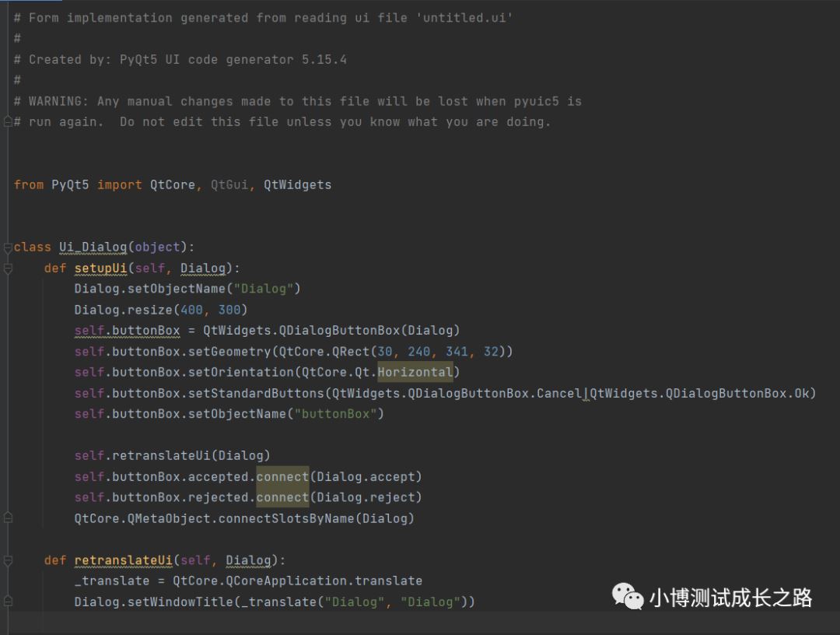Collapse the Ui_Dialog class fold marker
840x635 pixels.
pyautogui.click(x=6, y=247)
